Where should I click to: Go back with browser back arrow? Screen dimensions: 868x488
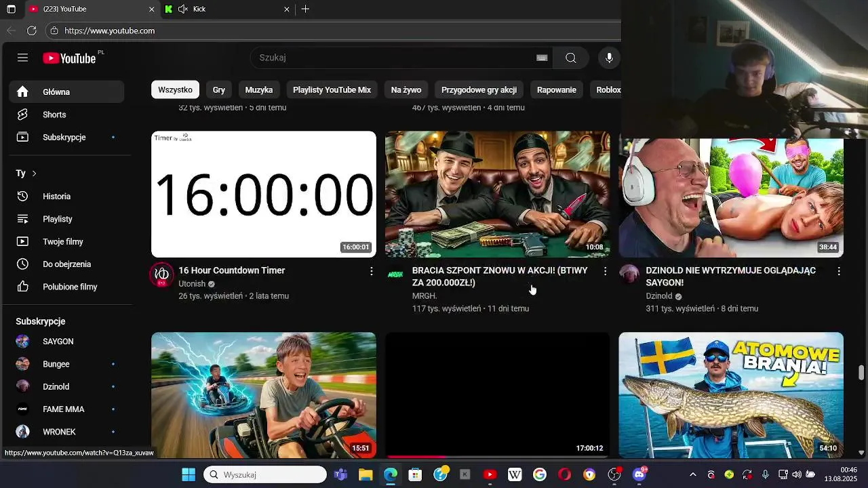coord(11,30)
